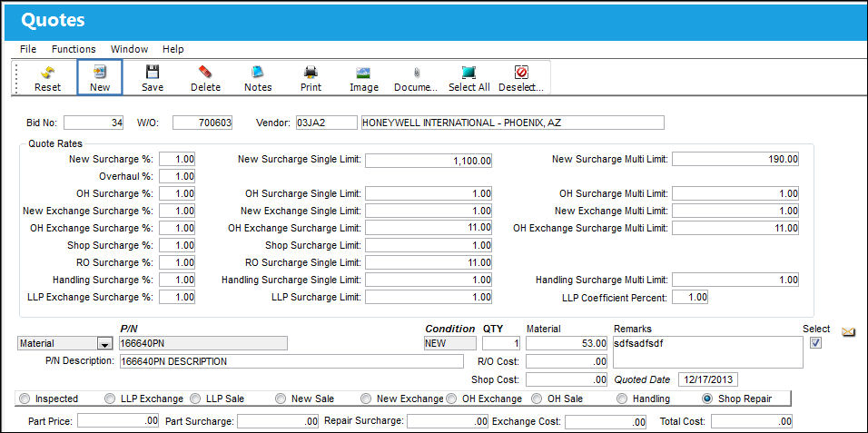The width and height of the screenshot is (868, 433).
Task: Click the OH Surcharge % field
Action: 177,193
